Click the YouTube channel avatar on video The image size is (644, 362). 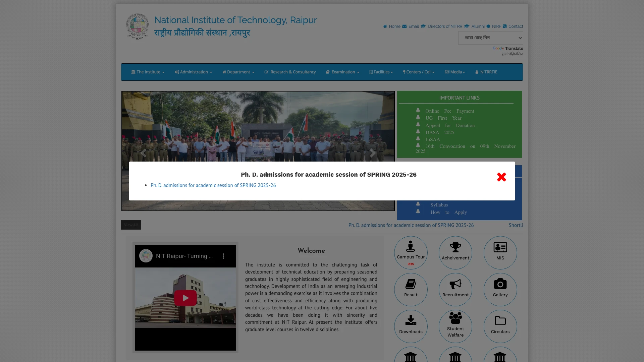(x=146, y=256)
